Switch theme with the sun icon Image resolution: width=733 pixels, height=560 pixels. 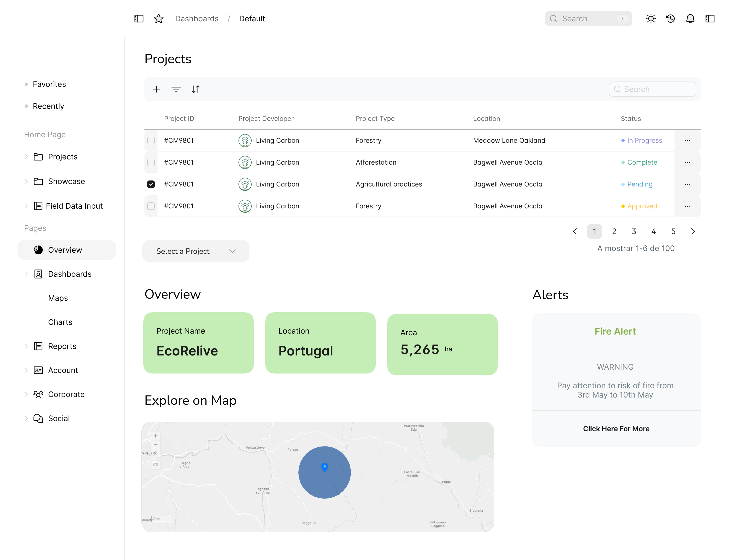(651, 19)
